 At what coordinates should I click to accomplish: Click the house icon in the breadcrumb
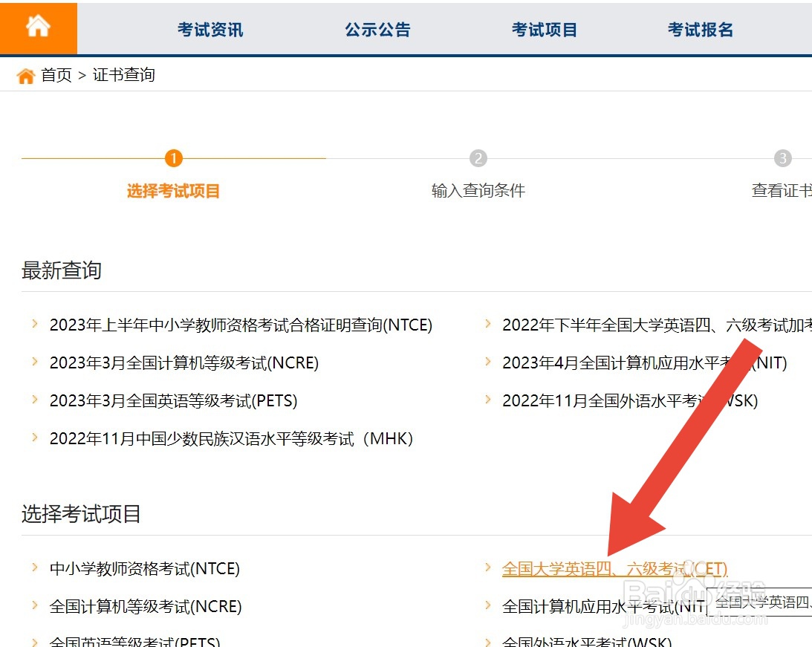click(x=26, y=75)
